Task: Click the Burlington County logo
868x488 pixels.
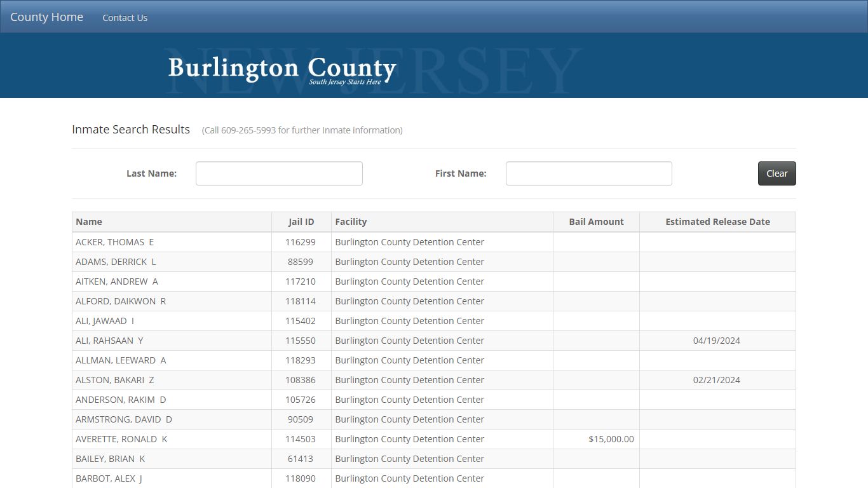Action: pyautogui.click(x=282, y=70)
